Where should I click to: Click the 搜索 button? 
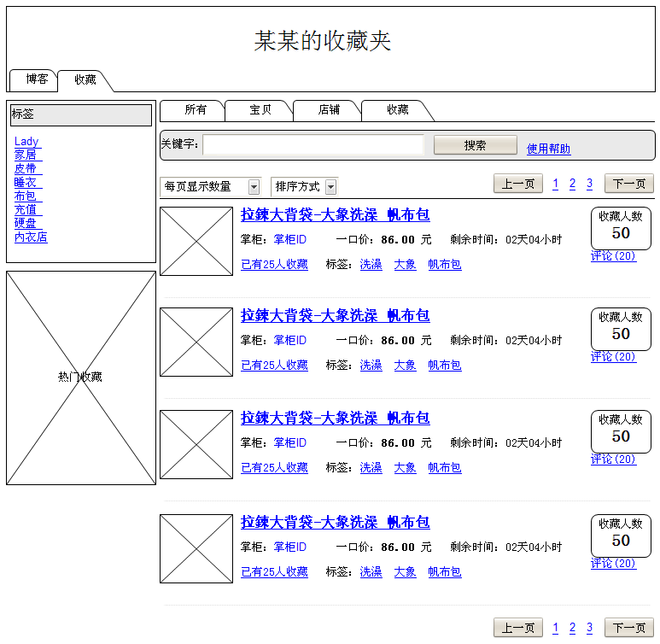click(476, 145)
